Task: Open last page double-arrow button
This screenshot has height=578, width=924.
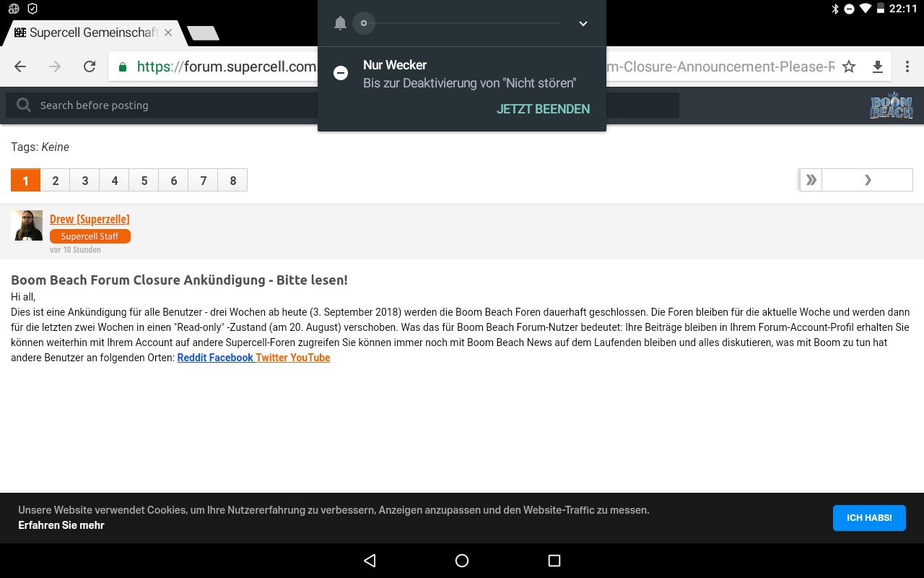Action: click(811, 180)
